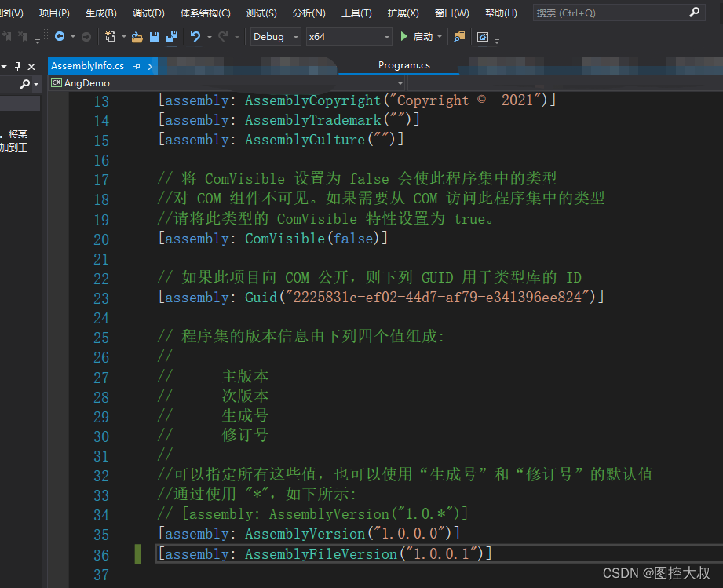Click the 主版本 comment line
This screenshot has width=723, height=588.
click(x=213, y=376)
